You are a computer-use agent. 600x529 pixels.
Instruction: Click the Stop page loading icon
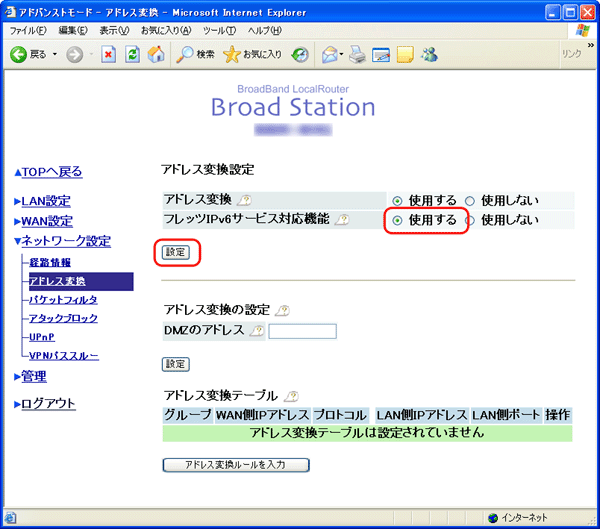pyautogui.click(x=109, y=54)
